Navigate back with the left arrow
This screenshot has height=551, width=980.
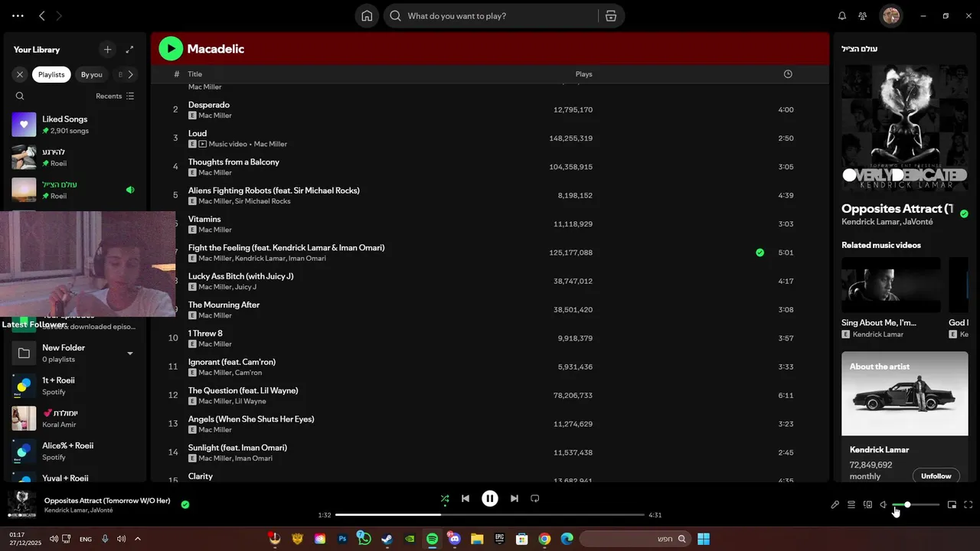[x=42, y=16]
